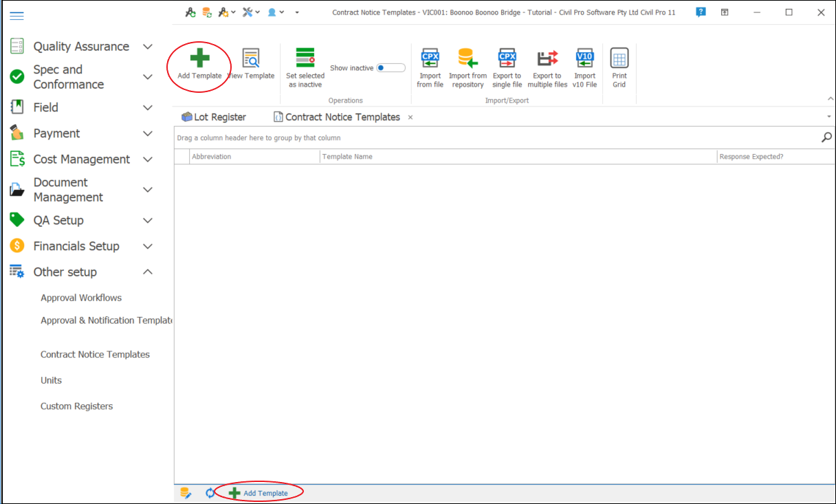Close the Contract Notice Templates tab
The height and width of the screenshot is (504, 836).
tap(410, 118)
